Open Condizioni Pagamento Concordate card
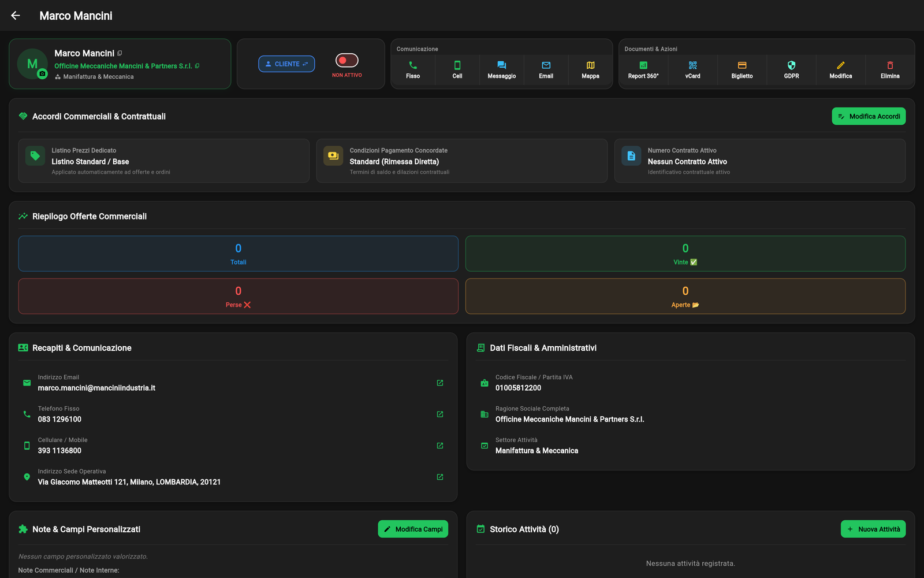Viewport: 924px width, 578px height. pos(462,161)
